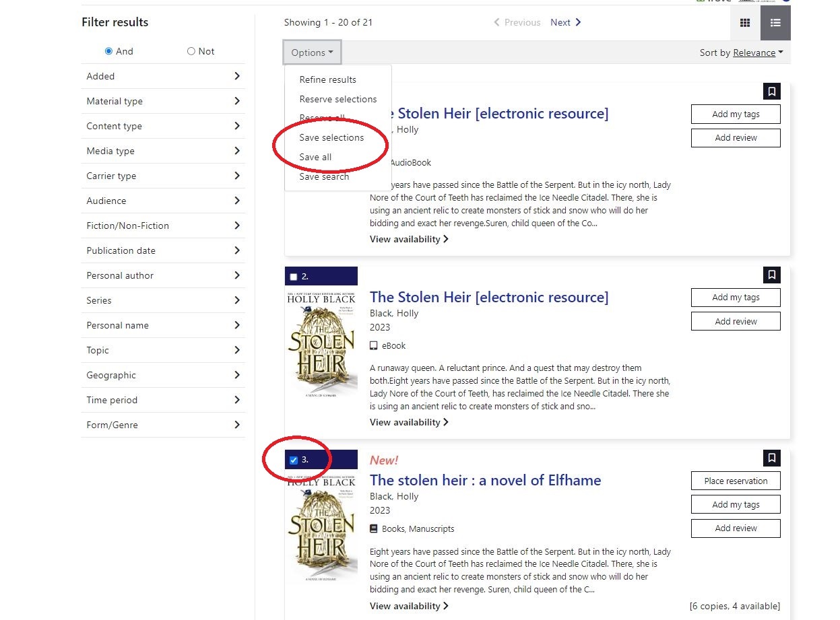Open the Elfhame novel cover thumbnail
The height and width of the screenshot is (620, 840).
[321, 527]
